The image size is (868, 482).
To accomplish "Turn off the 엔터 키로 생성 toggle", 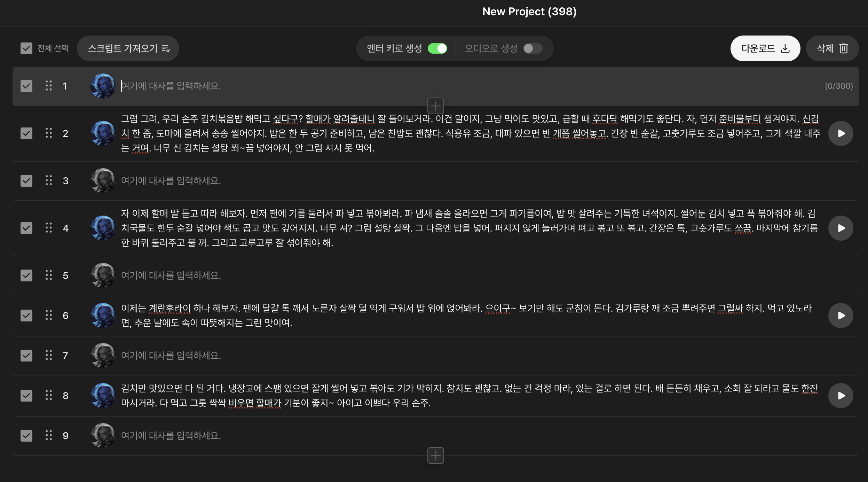I will coord(437,48).
